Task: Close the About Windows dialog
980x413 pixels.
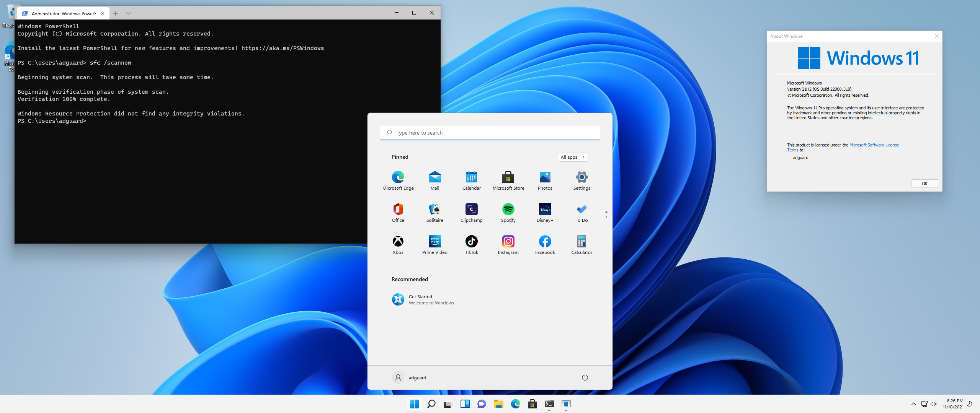Action: click(x=936, y=36)
